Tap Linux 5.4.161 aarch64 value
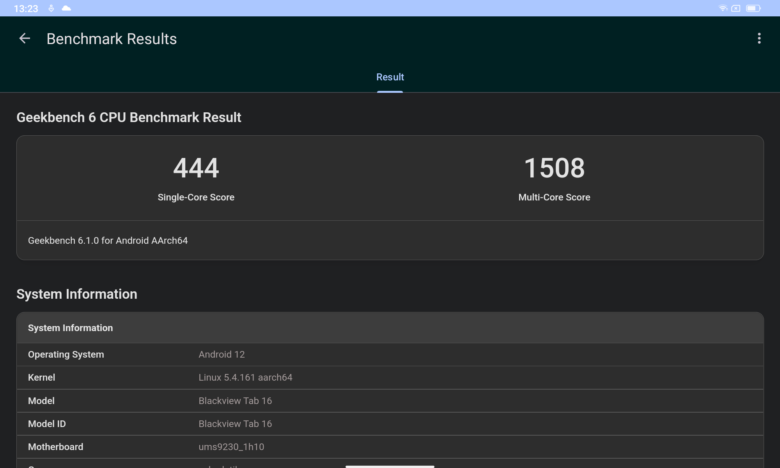Screen dimensions: 780x468 (245, 377)
